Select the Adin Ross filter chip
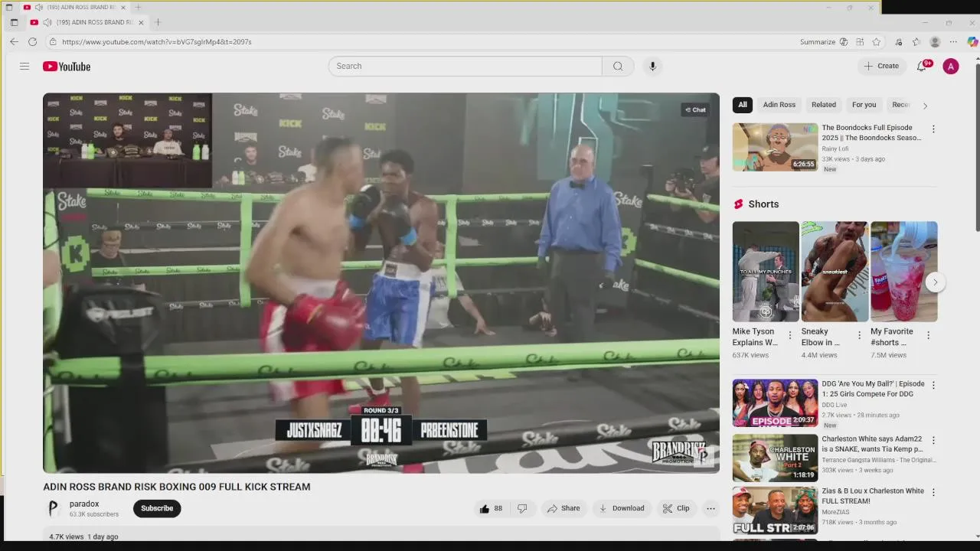 pos(779,105)
